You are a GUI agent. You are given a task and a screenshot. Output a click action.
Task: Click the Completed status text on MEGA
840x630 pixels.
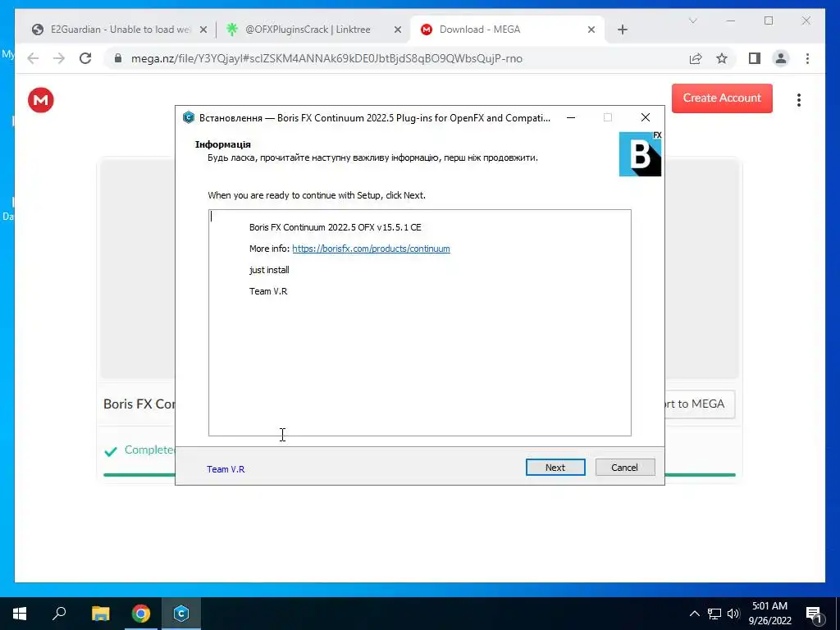coord(149,450)
